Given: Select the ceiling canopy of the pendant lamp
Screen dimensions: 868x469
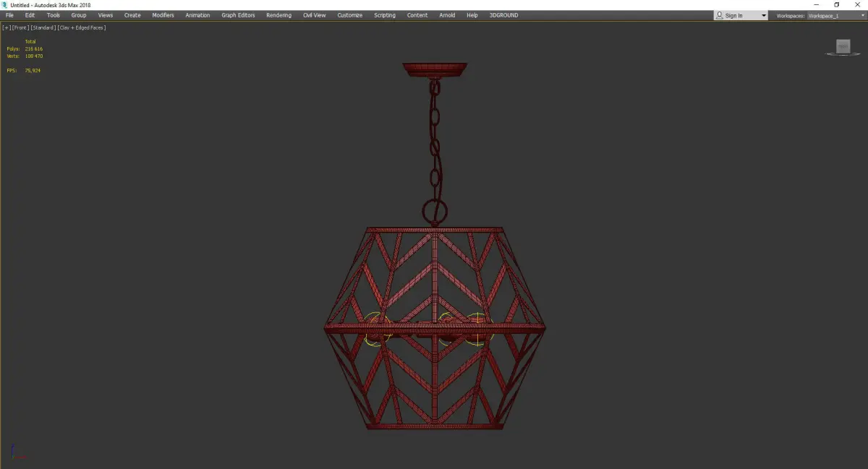Looking at the screenshot, I should (435, 69).
